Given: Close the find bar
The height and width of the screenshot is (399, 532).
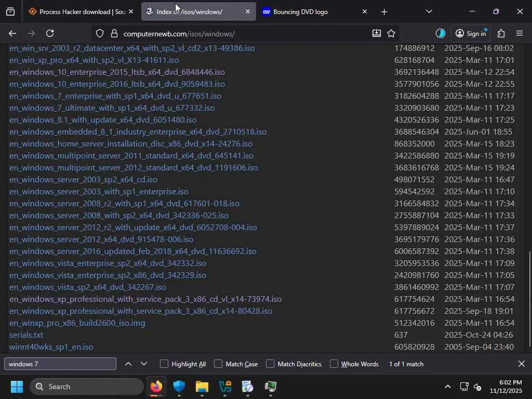Looking at the screenshot, I should point(522,364).
